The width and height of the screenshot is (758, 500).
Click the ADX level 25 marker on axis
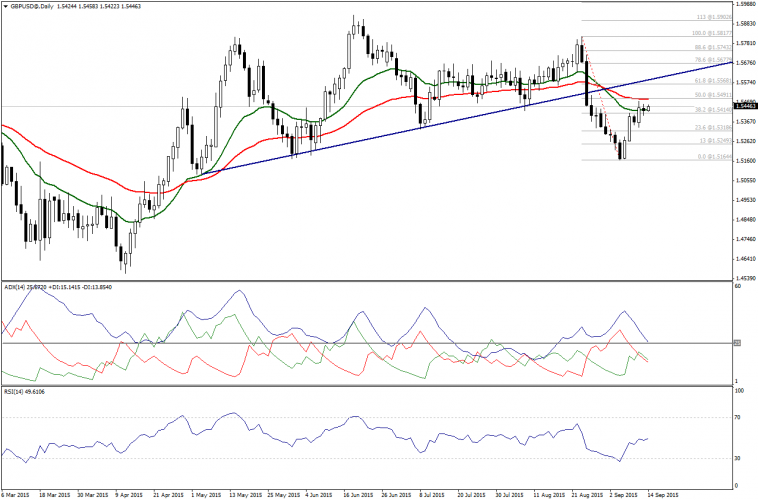[737, 343]
